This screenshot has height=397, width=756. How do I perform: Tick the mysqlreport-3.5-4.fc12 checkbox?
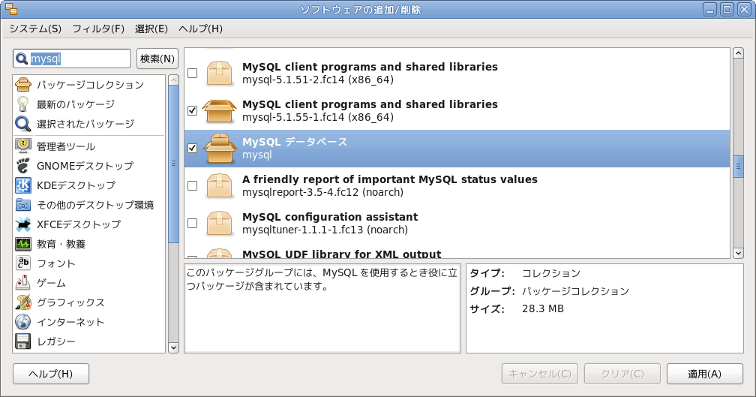(192, 186)
